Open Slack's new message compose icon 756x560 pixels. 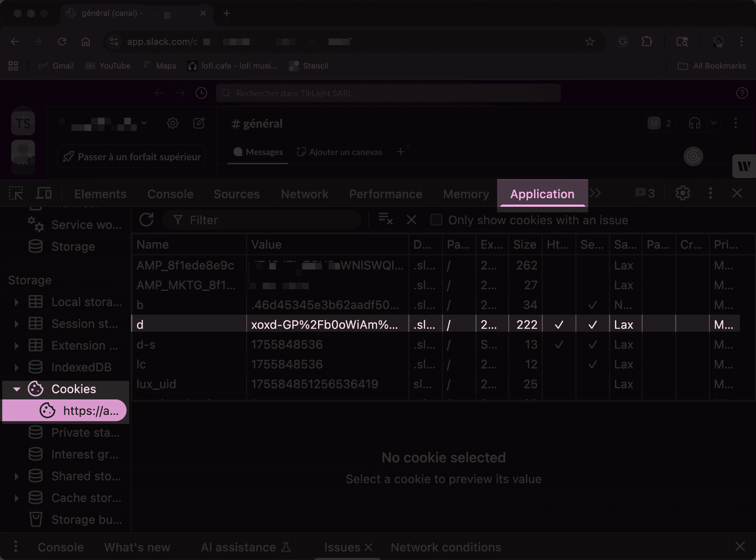(199, 123)
